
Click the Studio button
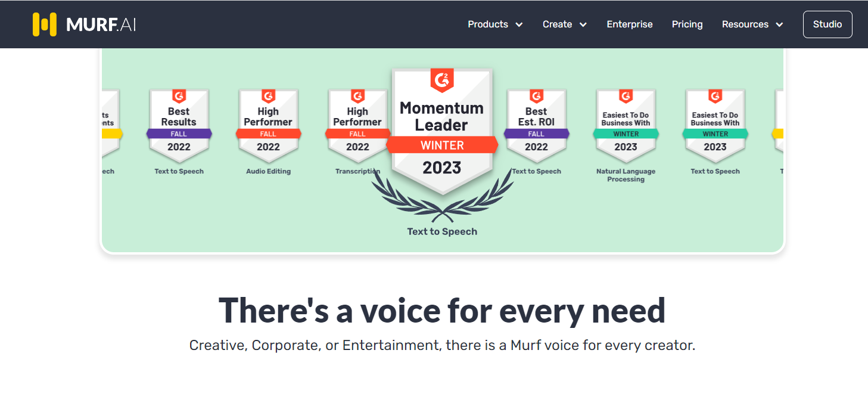click(827, 24)
